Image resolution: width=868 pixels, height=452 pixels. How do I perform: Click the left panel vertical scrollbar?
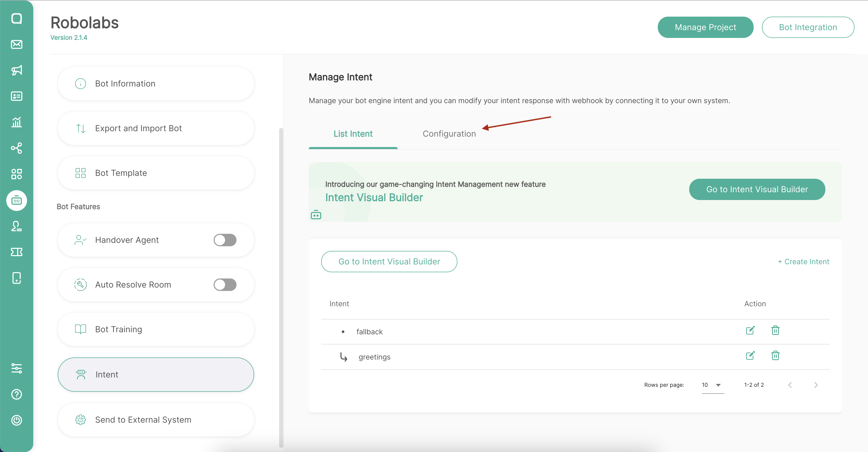[281, 286]
